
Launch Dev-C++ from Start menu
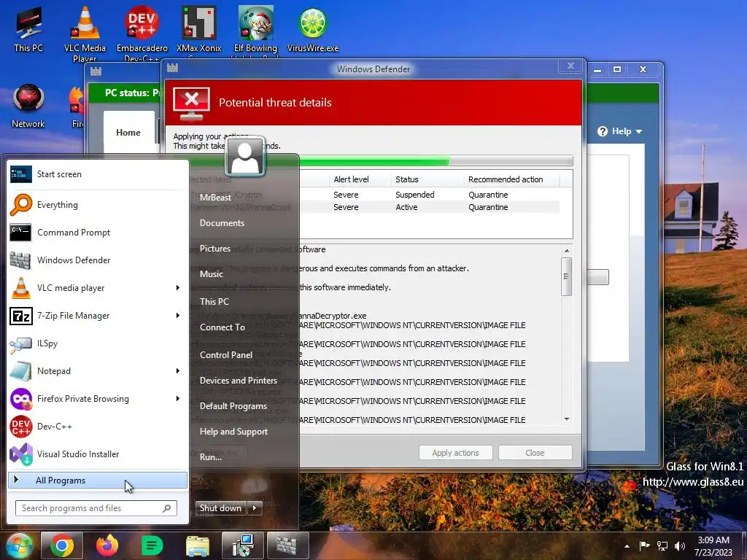coord(98,426)
